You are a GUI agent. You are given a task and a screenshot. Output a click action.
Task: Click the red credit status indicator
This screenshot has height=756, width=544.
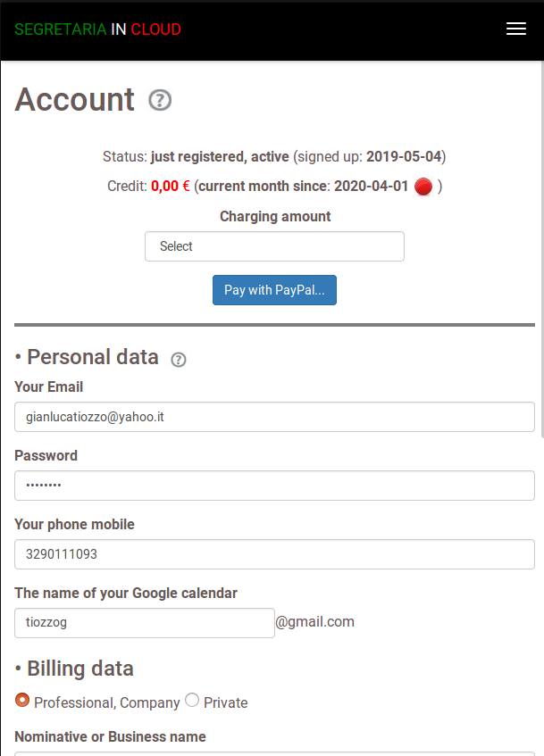[423, 187]
